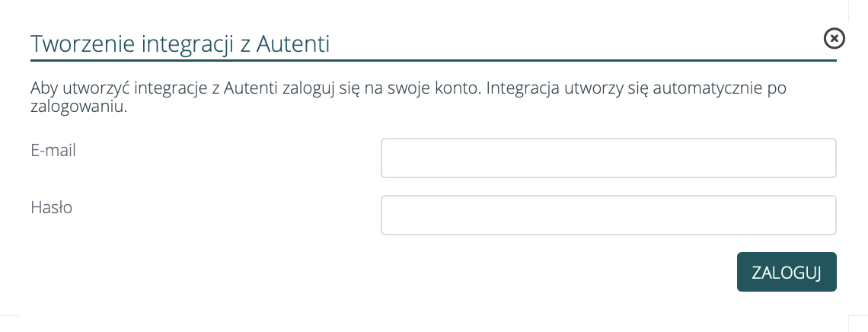
Task: Log in using the ZALOGUJ button
Action: click(x=787, y=272)
